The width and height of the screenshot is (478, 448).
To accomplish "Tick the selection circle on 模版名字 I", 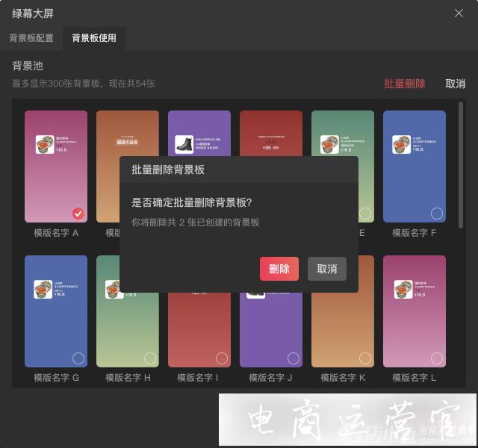I will [222, 358].
